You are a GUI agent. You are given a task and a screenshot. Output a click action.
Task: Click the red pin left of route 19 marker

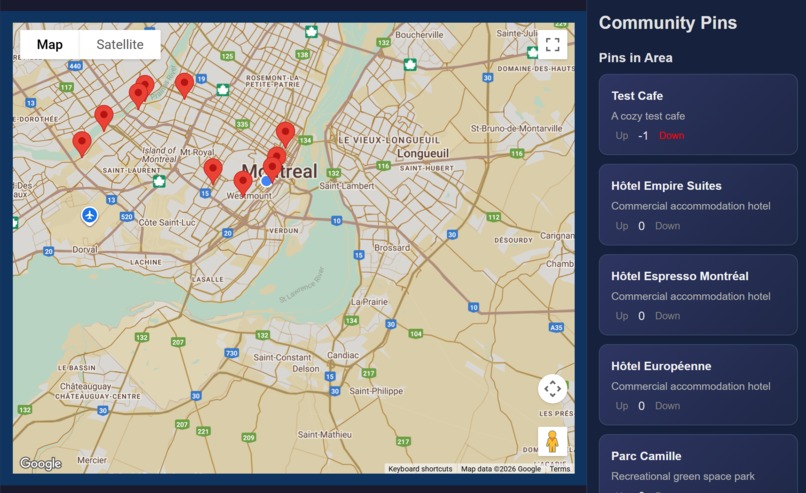pyautogui.click(x=185, y=85)
